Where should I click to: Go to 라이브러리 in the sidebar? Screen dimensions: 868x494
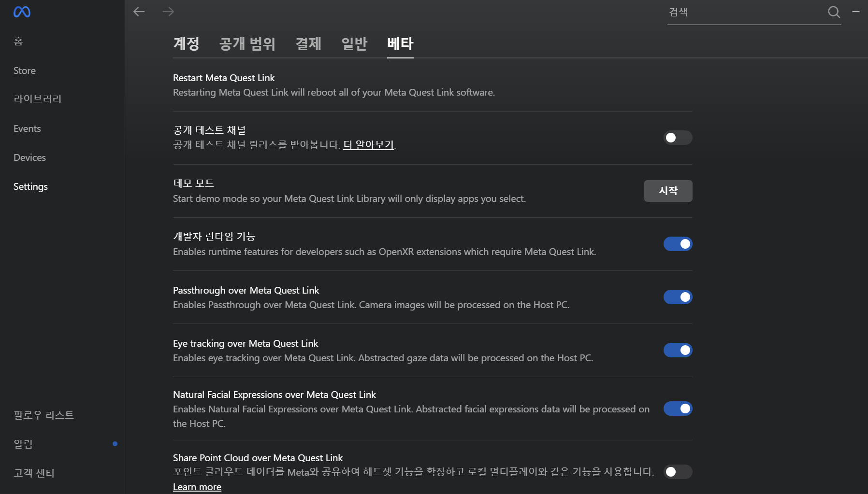[38, 99]
